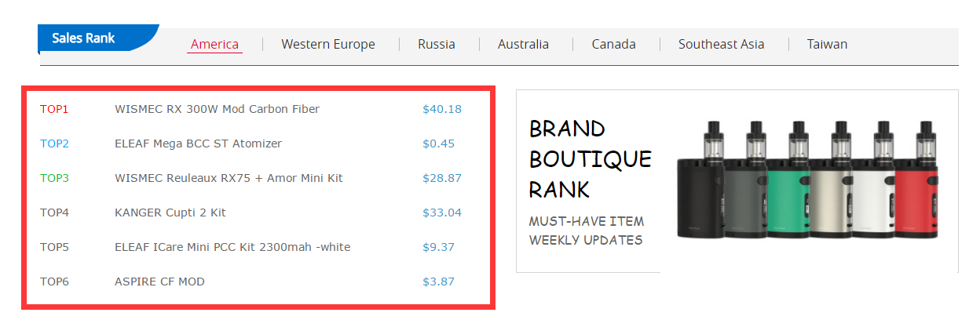Viewport: 980px width, 327px height.
Task: Open the Russia sales rank tab
Action: [437, 45]
